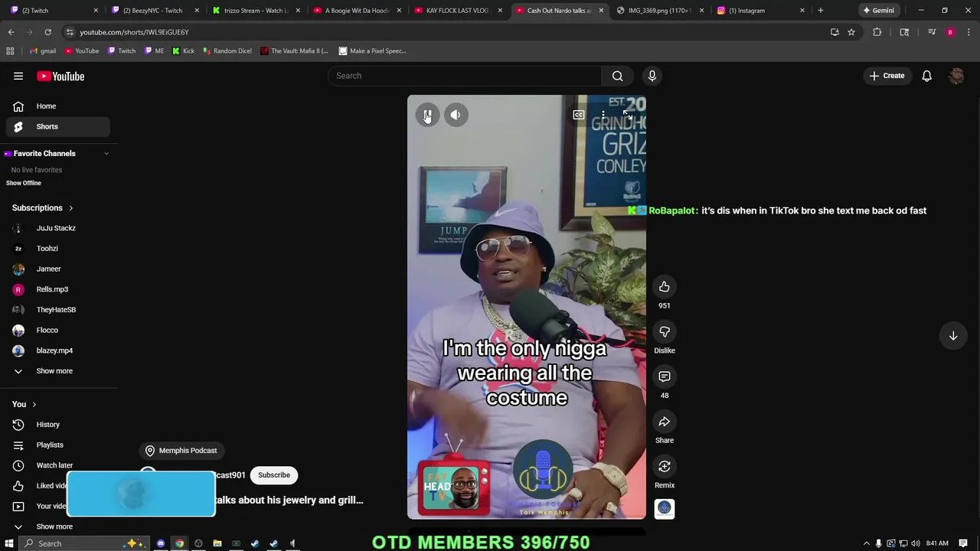Mute the Shorts video volume
The image size is (980, 551).
tap(456, 115)
